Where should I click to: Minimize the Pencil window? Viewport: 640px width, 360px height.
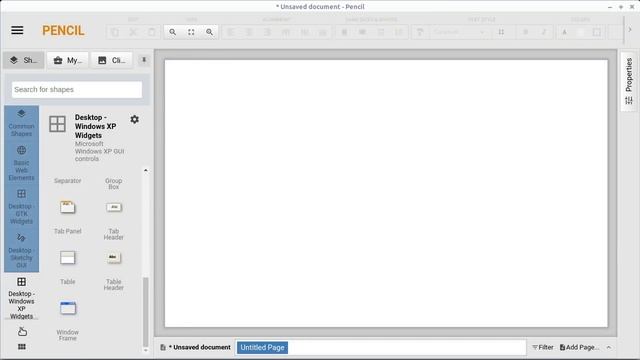pos(610,7)
